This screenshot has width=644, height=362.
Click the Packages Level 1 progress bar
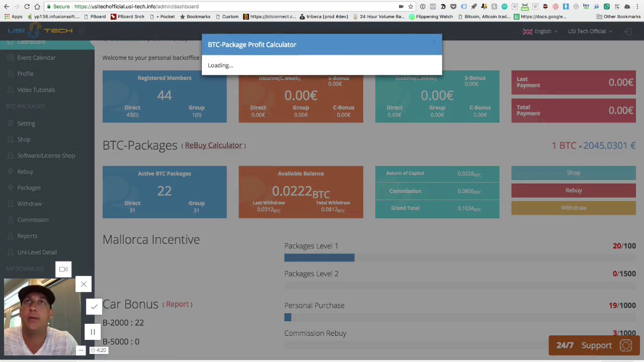point(460,257)
